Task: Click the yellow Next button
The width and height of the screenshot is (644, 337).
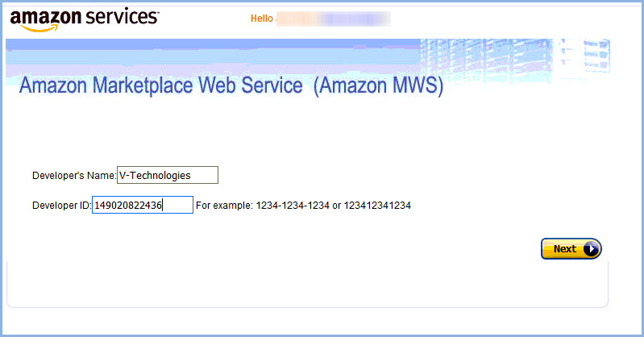Action: pyautogui.click(x=571, y=248)
